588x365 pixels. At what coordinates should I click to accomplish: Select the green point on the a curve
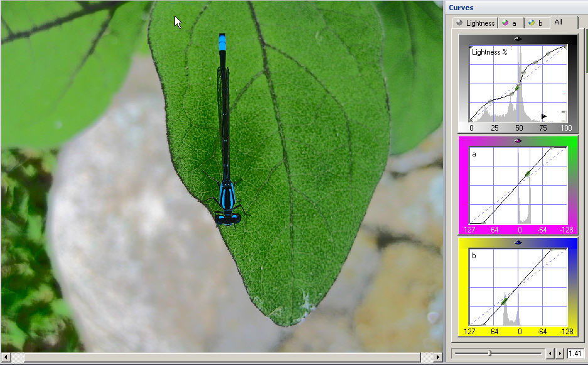point(528,173)
